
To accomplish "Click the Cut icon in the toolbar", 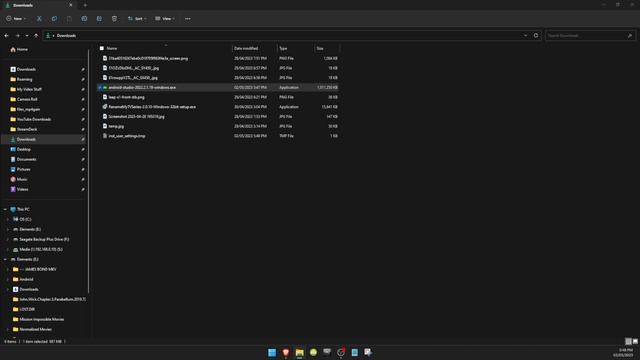I will (x=39, y=19).
